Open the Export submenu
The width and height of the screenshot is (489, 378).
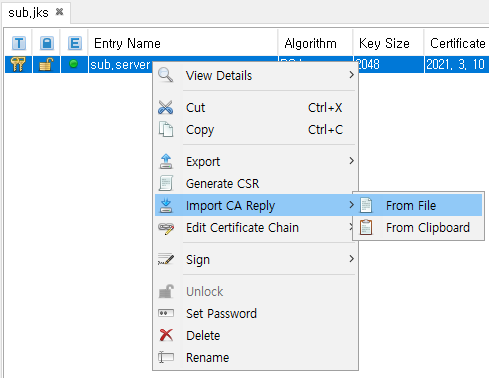256,162
